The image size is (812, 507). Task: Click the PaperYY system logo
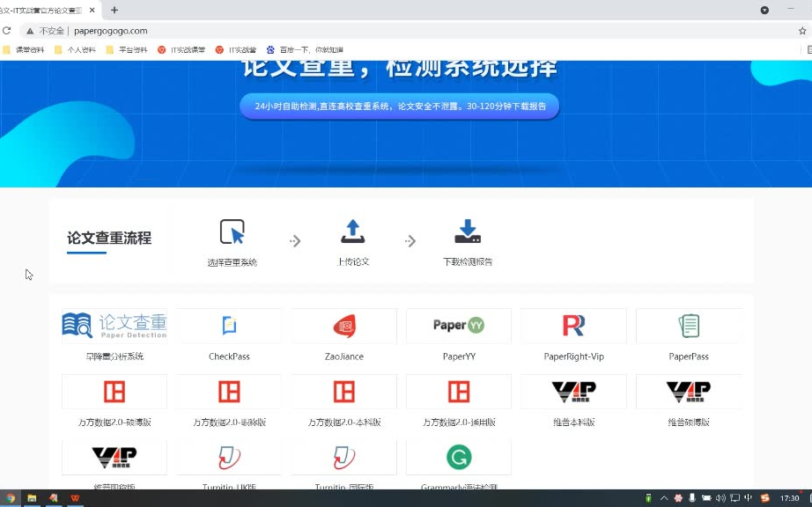[458, 325]
